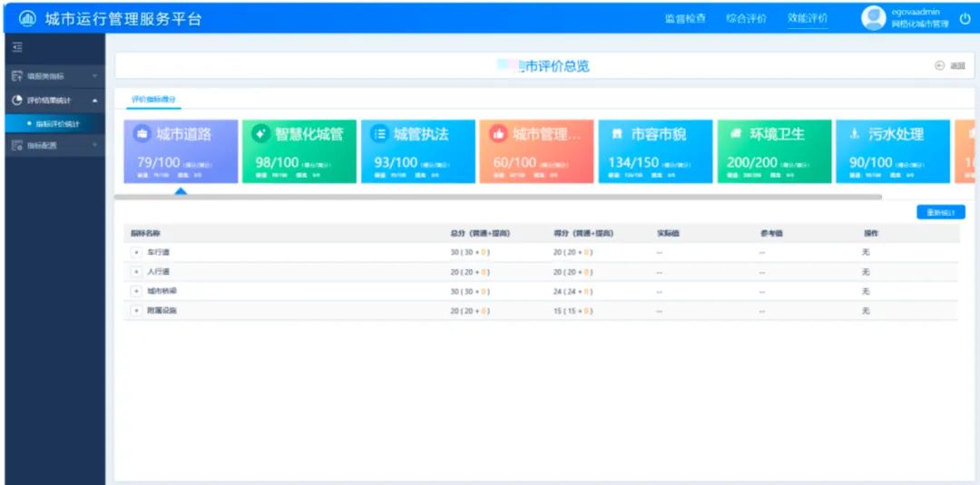
Task: Click the 污水处理 card download icon
Action: point(854,134)
